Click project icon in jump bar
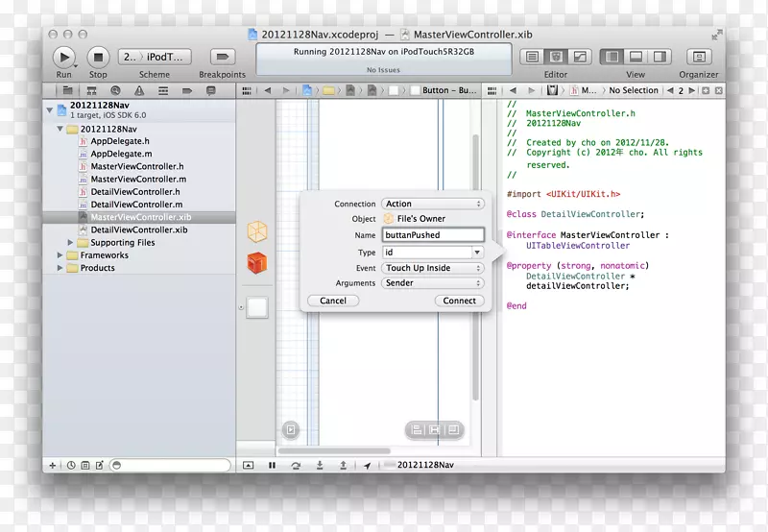This screenshot has height=532, width=768. tap(307, 90)
